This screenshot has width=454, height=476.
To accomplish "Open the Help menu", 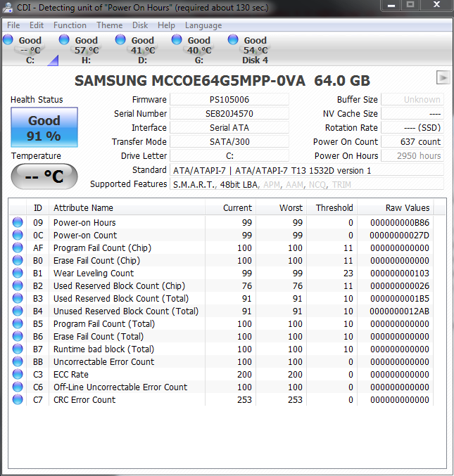I will coord(166,25).
